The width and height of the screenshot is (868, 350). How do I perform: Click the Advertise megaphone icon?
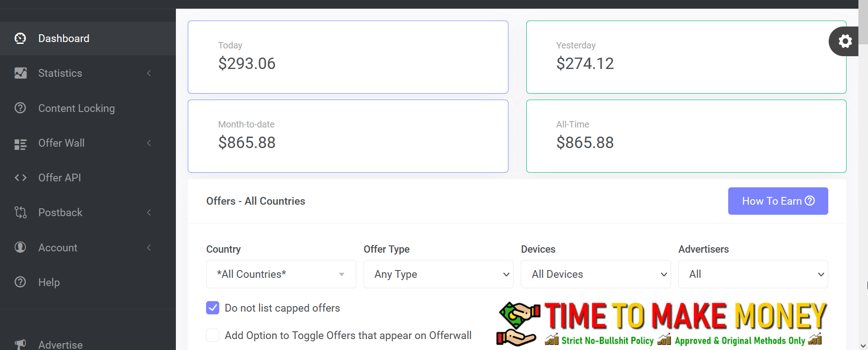point(20,344)
